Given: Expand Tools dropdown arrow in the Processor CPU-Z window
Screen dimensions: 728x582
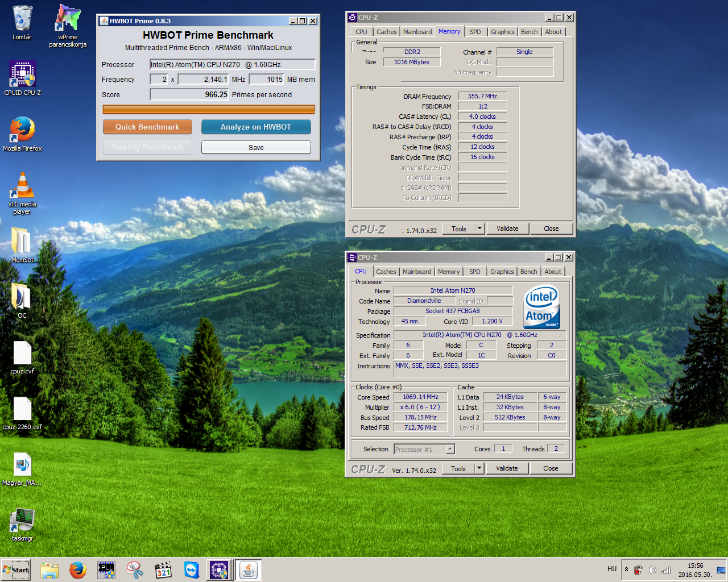Looking at the screenshot, I should [479, 468].
